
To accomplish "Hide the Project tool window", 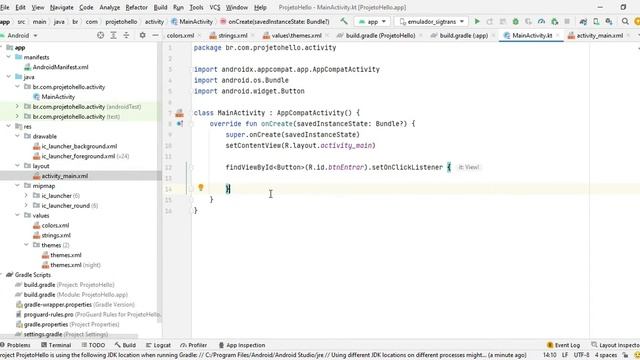I will tap(155, 36).
